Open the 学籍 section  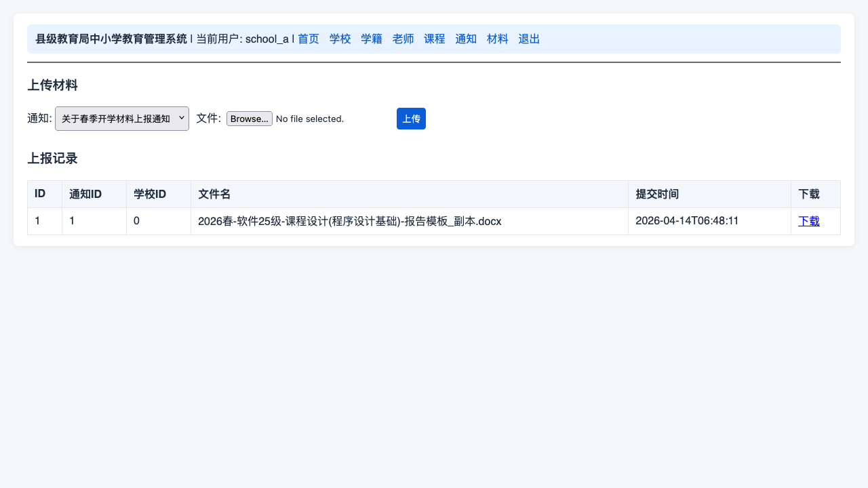tap(372, 39)
